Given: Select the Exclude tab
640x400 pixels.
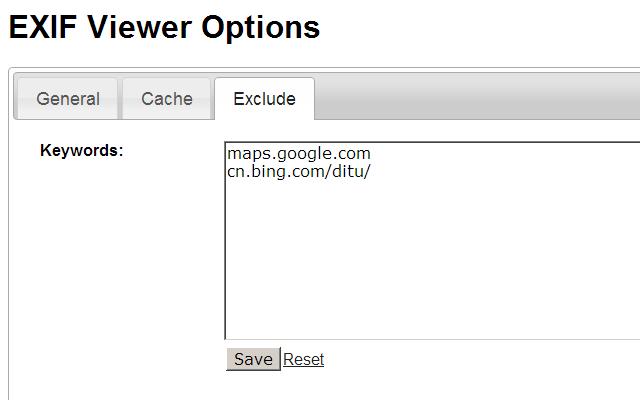Looking at the screenshot, I should [264, 99].
